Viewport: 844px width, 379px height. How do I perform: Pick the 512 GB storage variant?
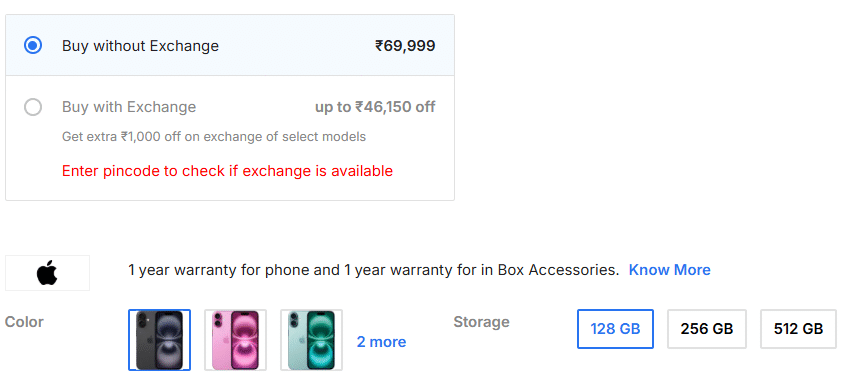798,329
